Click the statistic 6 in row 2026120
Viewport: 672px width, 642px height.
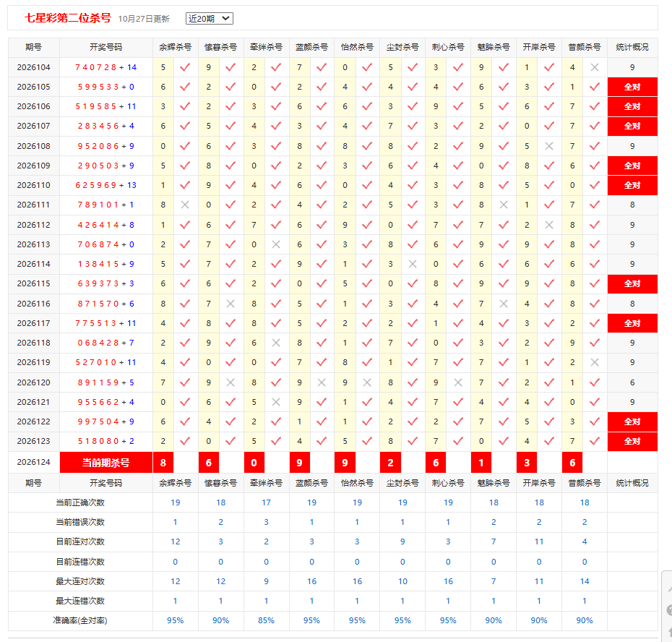(x=632, y=382)
